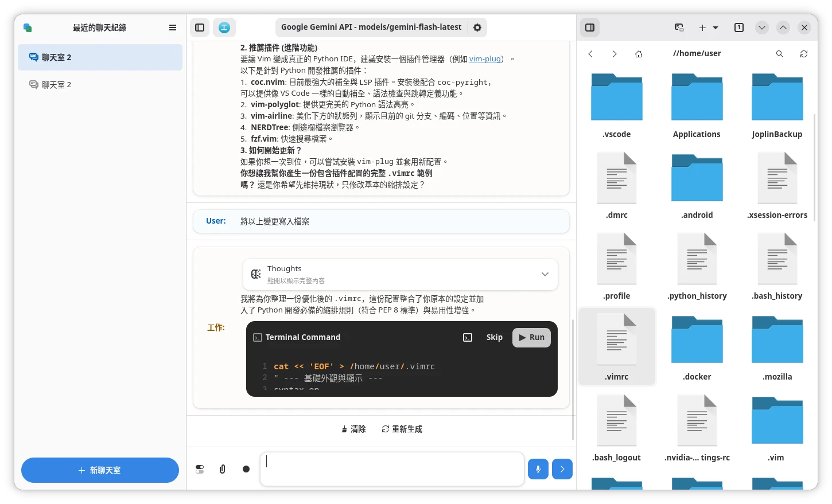Toggle the chat sidebar panel icon

coord(200,28)
